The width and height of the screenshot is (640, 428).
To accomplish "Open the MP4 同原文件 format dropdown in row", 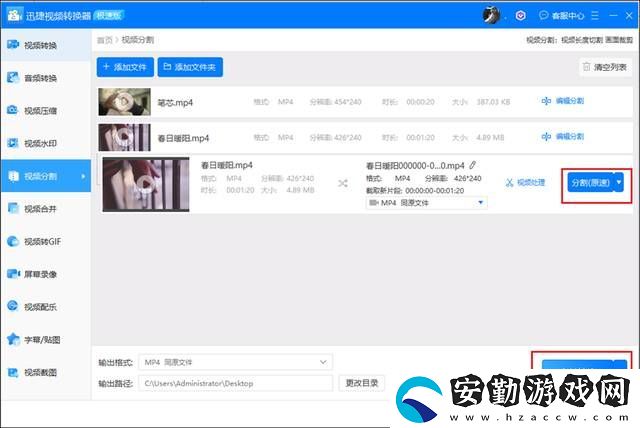I will click(427, 202).
